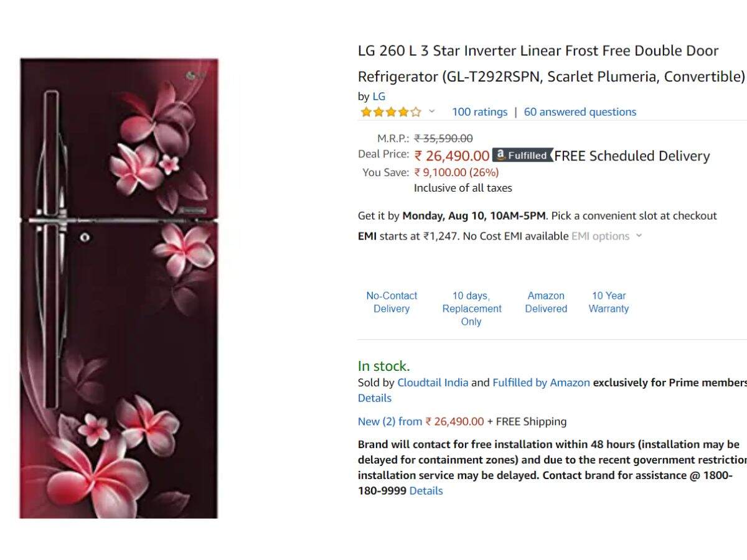Click the refrigerator product image
Viewport: 747px width, 560px height.
coord(119,288)
